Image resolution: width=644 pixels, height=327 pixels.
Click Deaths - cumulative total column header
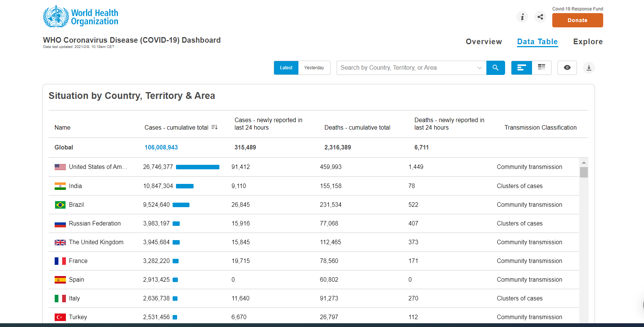coord(357,127)
